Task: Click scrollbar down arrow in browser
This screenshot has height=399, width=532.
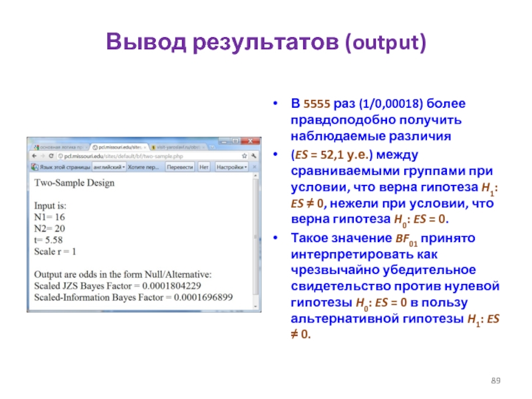Action: pyautogui.click(x=256, y=307)
